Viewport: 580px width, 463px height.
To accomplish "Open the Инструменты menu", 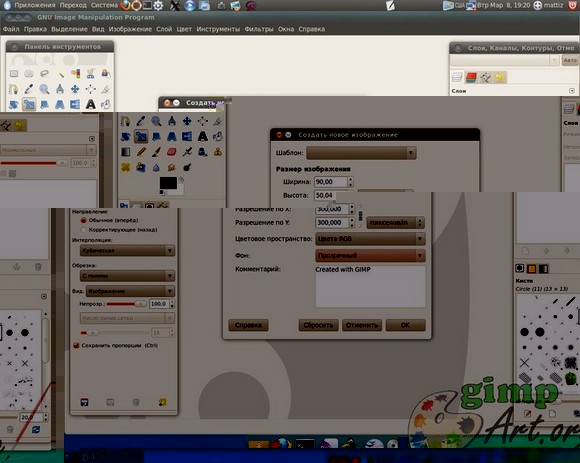I will 218,29.
